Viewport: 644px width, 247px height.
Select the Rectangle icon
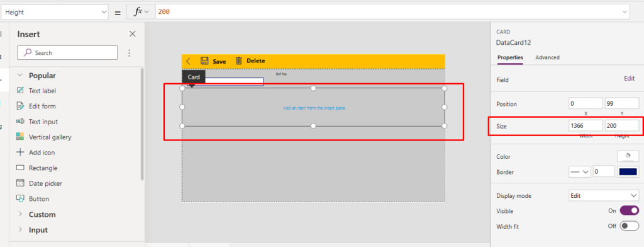pyautogui.click(x=20, y=168)
